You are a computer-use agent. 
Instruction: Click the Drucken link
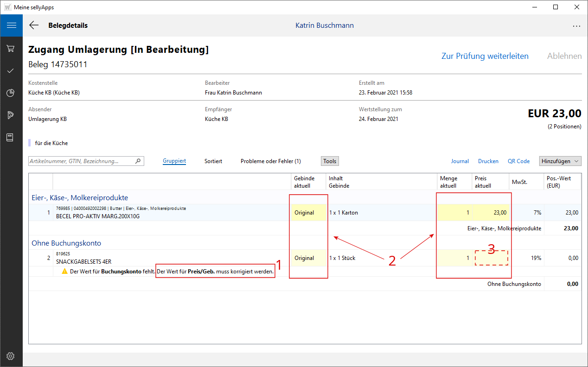pyautogui.click(x=488, y=161)
